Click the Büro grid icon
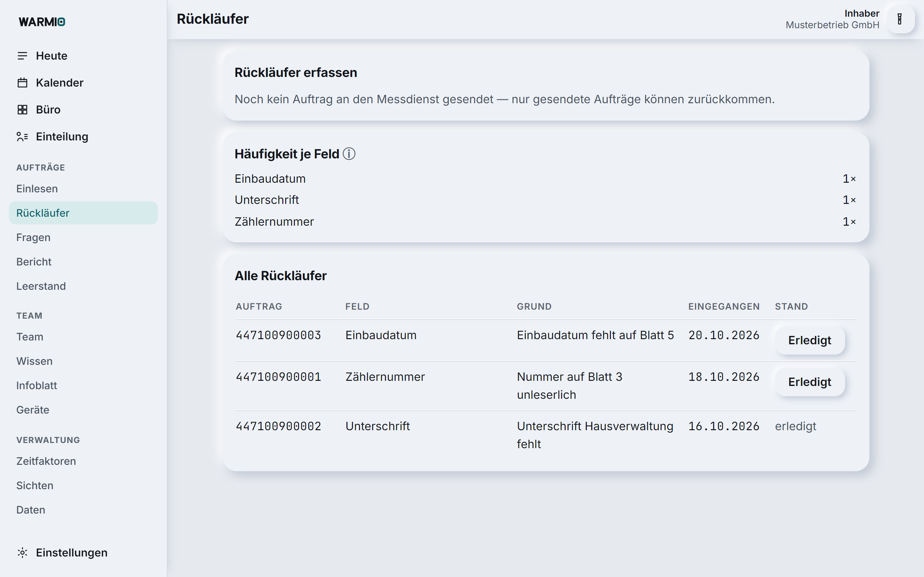 click(22, 110)
